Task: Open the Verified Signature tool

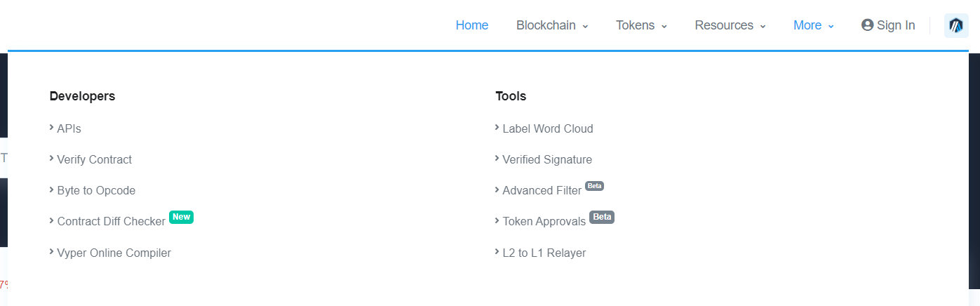Action: (x=547, y=159)
